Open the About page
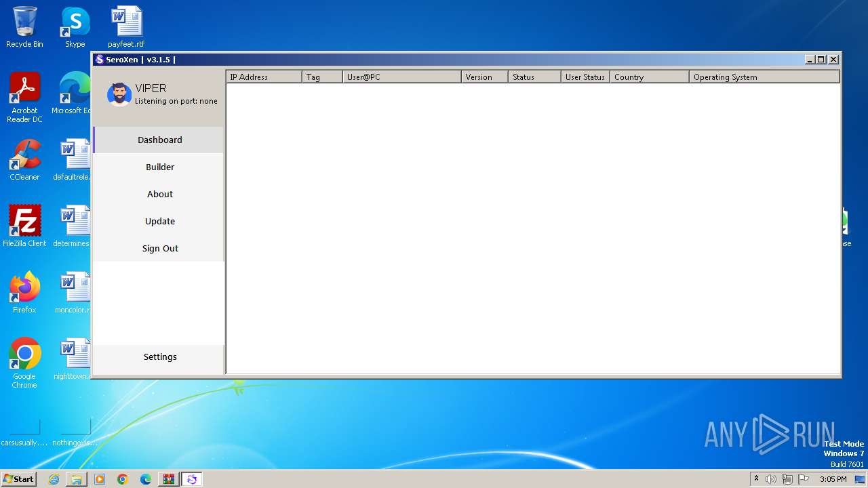Viewport: 868px width, 488px height. pyautogui.click(x=159, y=194)
